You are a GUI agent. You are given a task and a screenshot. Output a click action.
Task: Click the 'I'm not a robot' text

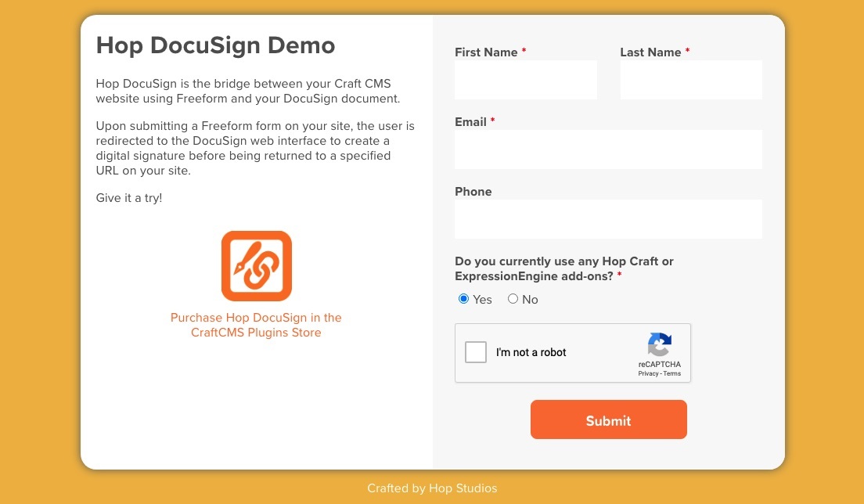pyautogui.click(x=531, y=352)
